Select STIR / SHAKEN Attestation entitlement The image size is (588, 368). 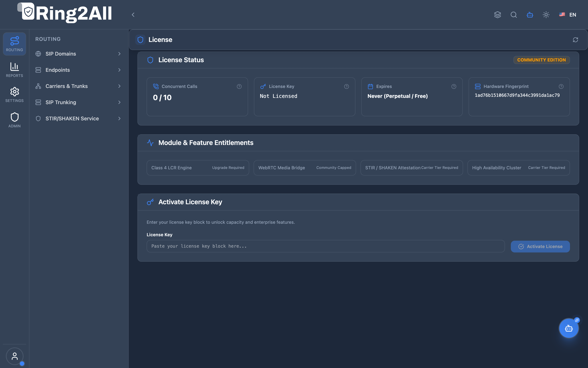[x=412, y=168]
